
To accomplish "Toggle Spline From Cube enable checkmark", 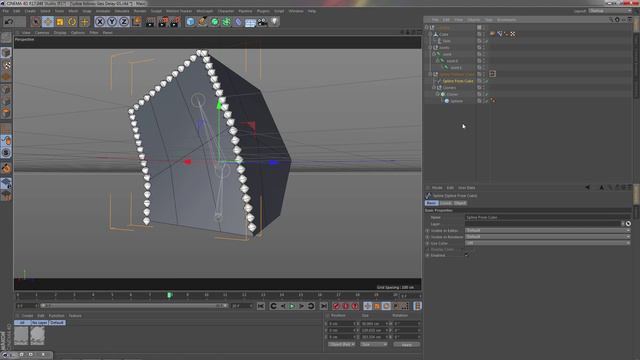I will pos(486,81).
